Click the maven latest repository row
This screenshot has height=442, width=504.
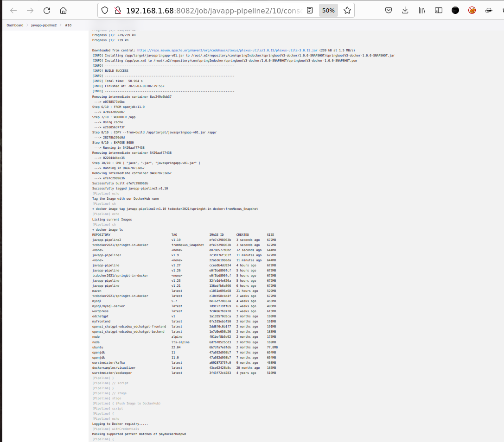click(x=184, y=290)
